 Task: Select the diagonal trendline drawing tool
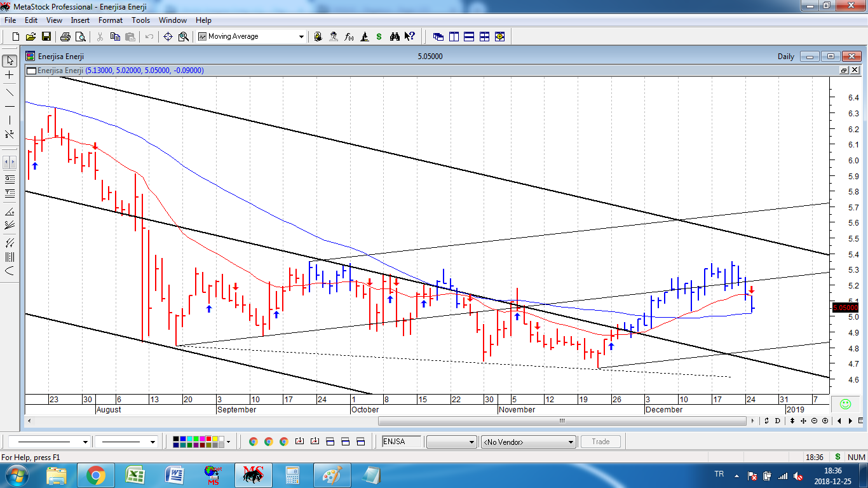(x=10, y=93)
